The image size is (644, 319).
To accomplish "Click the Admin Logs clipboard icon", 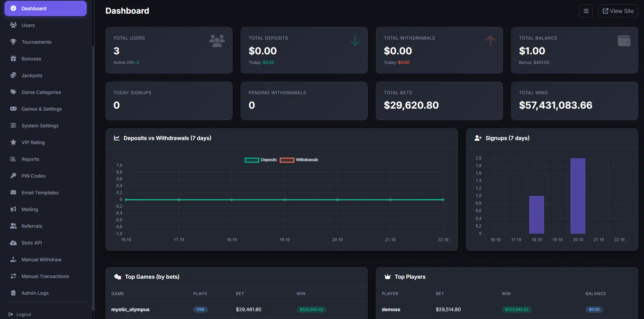I will (13, 293).
